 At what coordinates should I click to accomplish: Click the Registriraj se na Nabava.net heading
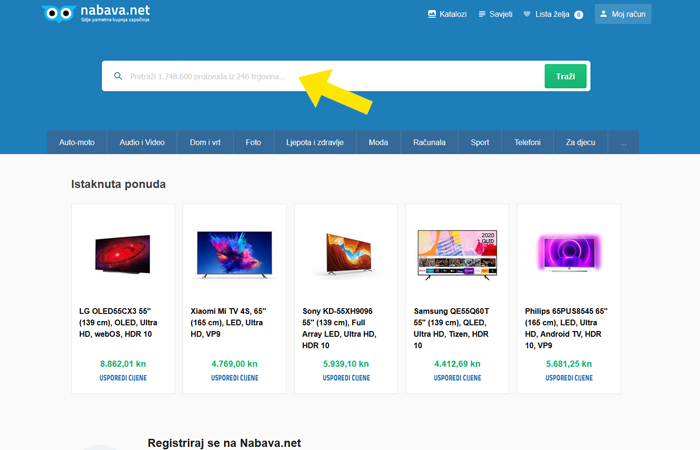(x=224, y=443)
